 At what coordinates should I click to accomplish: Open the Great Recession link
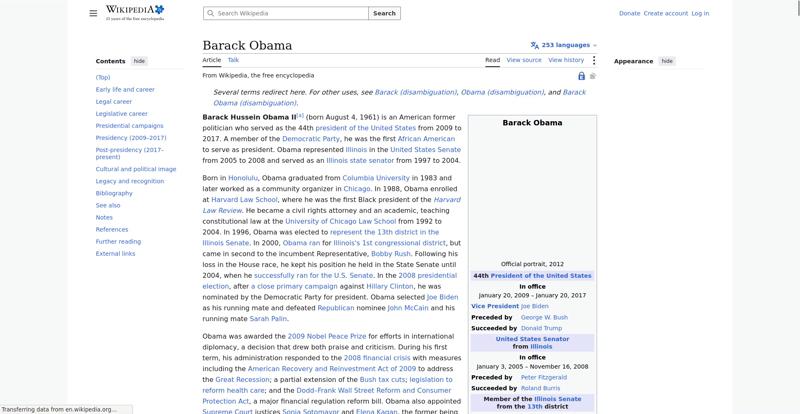point(242,380)
